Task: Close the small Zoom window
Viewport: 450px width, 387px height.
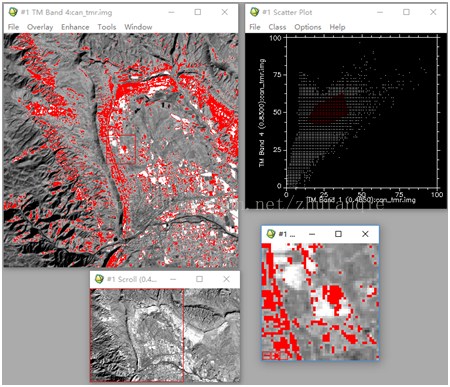Action: [365, 234]
